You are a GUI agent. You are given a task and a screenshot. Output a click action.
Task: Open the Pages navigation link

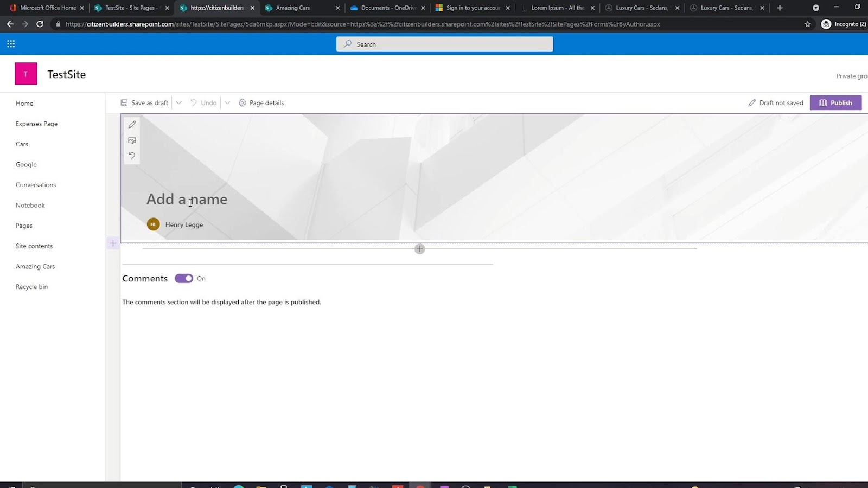[24, 226]
